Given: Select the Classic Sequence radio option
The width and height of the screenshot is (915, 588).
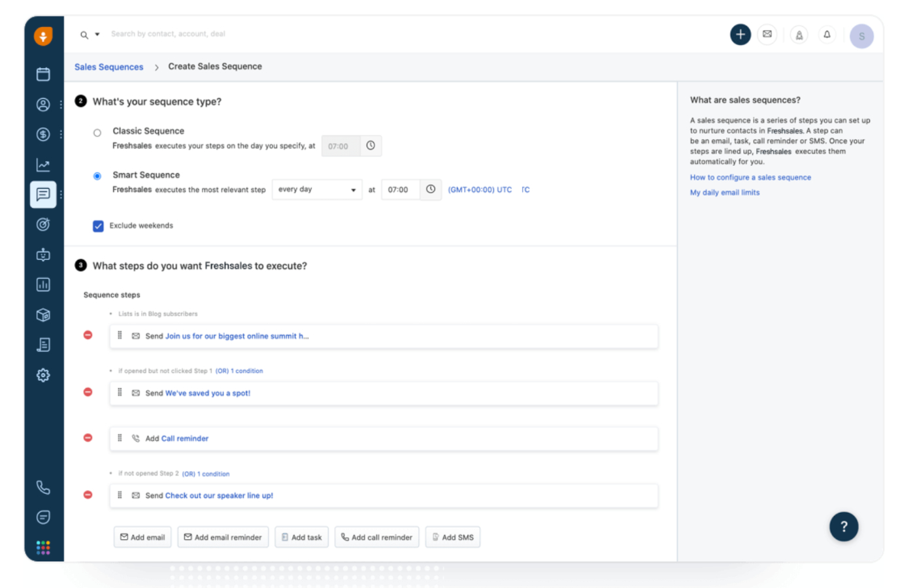Looking at the screenshot, I should pyautogui.click(x=97, y=133).
